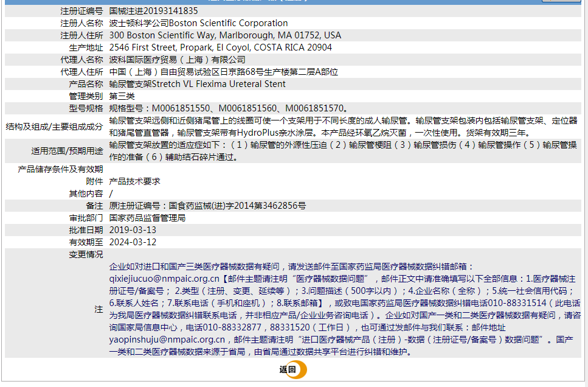This screenshot has width=588, height=387.
Task: Click the 管理类别 label
Action: (86, 96)
